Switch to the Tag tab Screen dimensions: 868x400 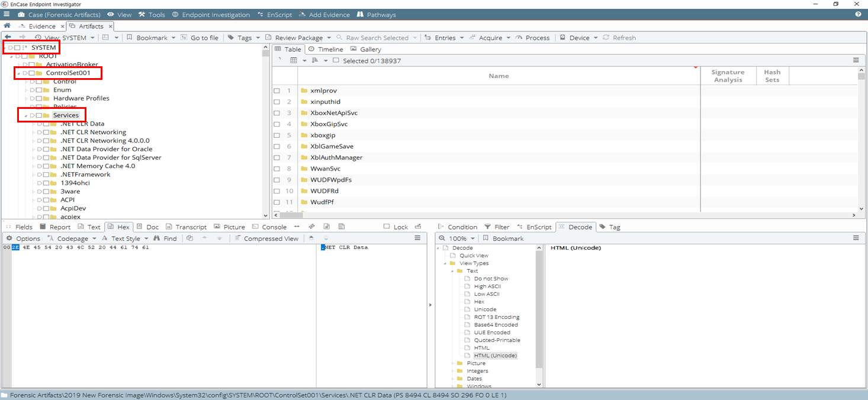610,227
